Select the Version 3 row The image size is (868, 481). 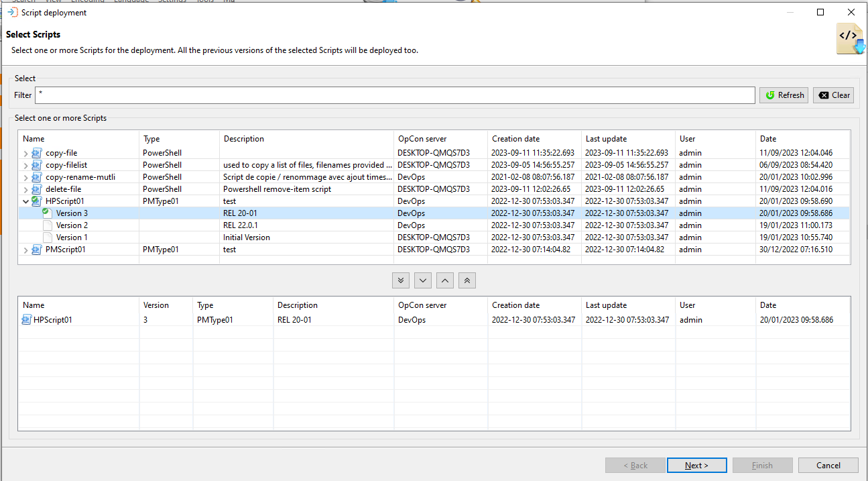(x=434, y=213)
